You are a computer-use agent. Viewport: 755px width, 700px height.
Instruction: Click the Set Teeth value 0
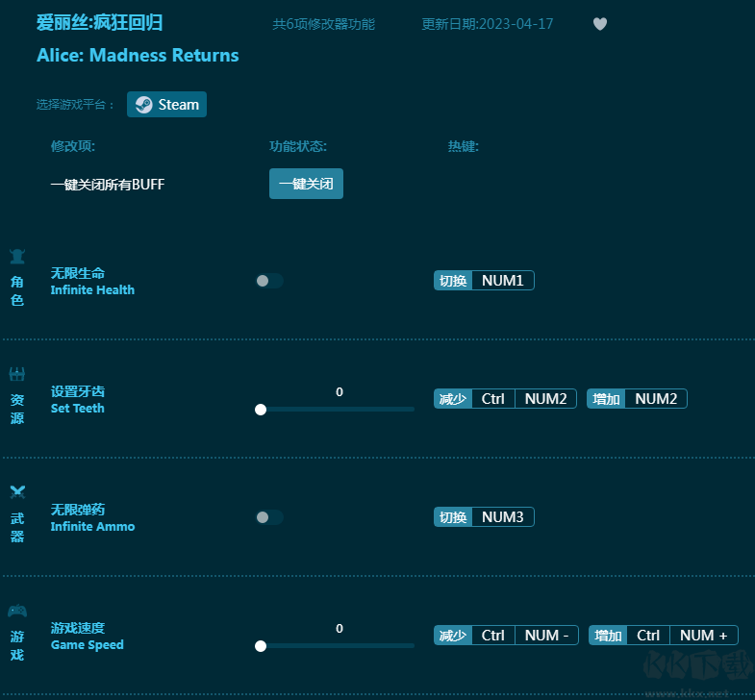[340, 392]
